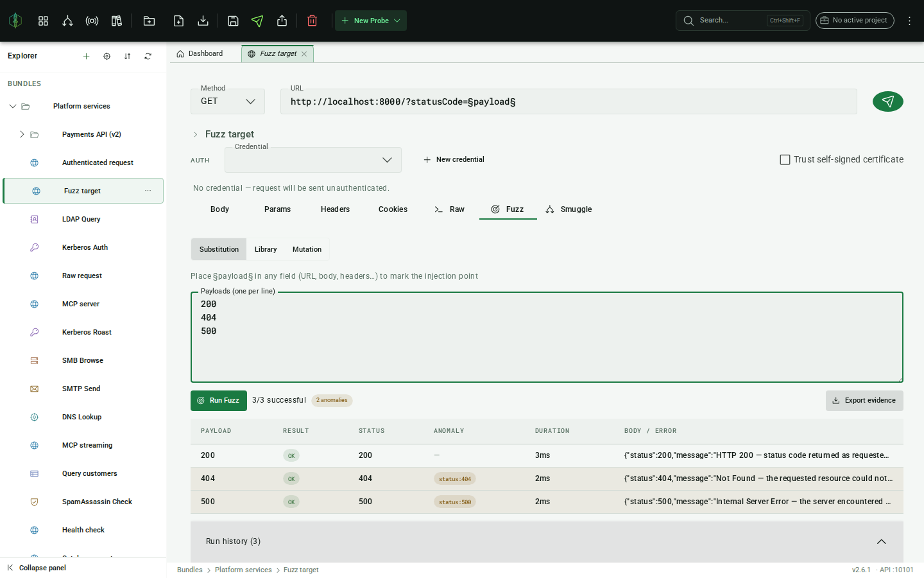Open the vertical three-dot menu at top right

coord(909,21)
